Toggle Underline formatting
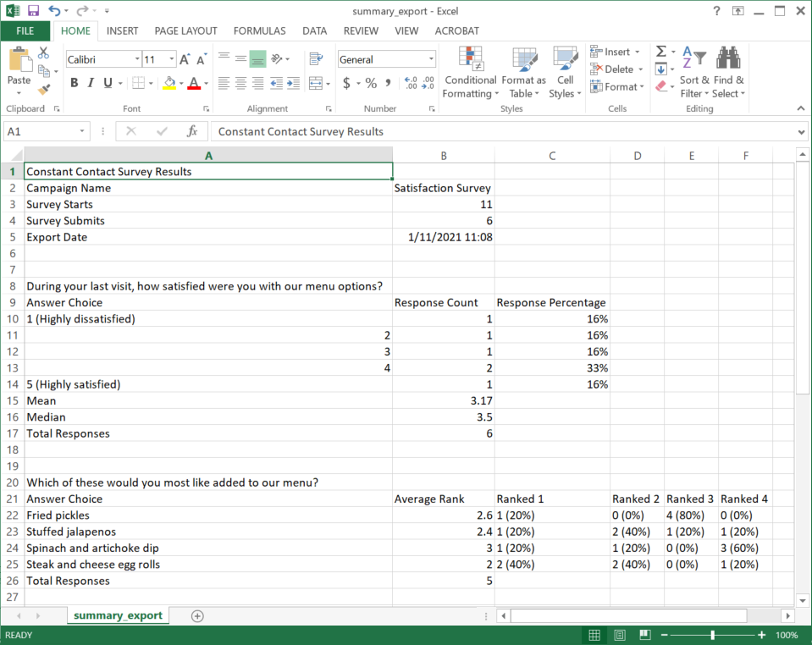The width and height of the screenshot is (812, 645). tap(108, 83)
